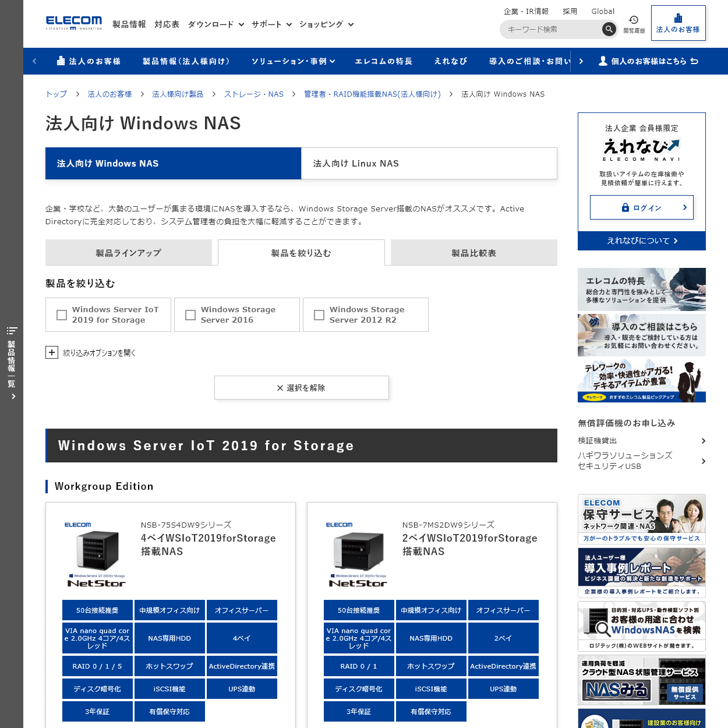
Task: Open 製品情報 in top menu
Action: [129, 24]
